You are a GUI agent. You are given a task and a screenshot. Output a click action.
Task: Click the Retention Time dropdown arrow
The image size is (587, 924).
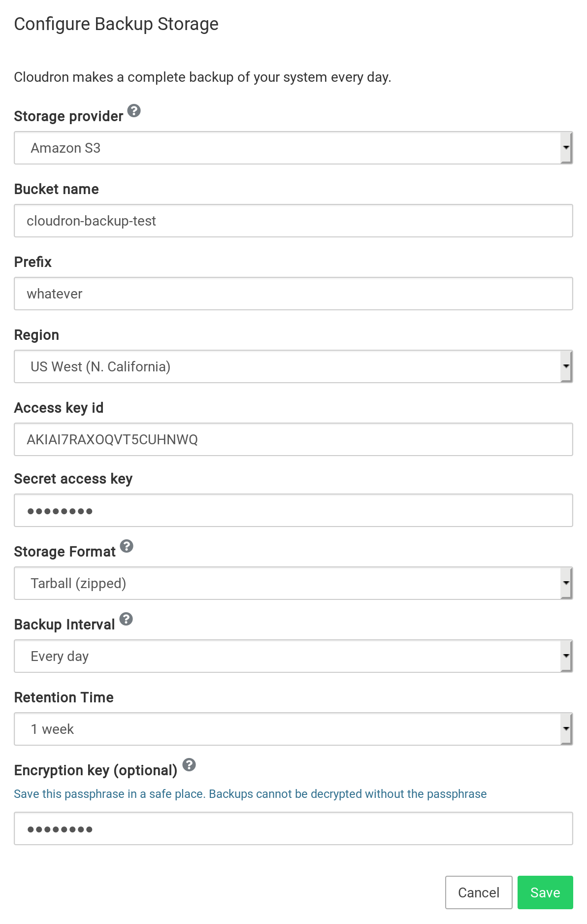[566, 729]
